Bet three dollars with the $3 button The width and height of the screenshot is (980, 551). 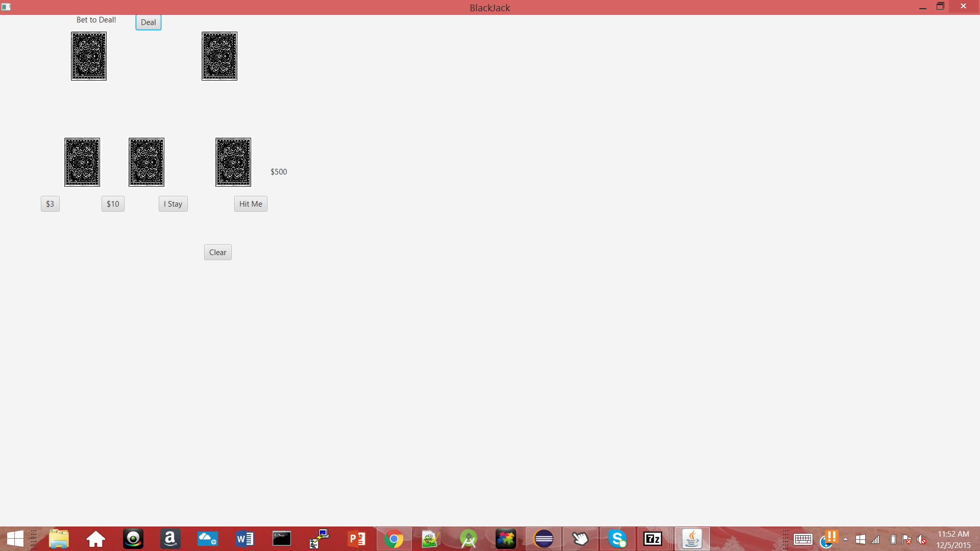[50, 204]
